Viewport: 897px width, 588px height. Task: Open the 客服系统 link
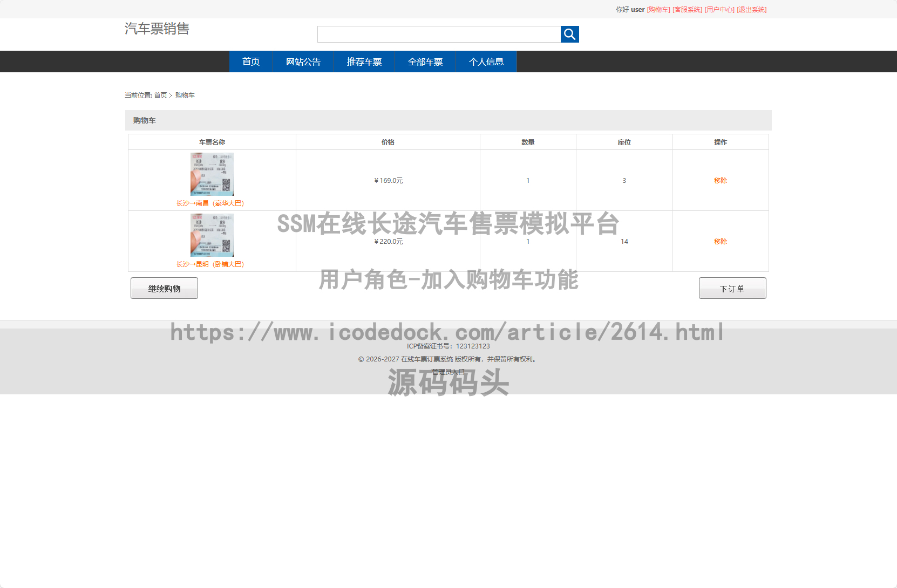coord(687,10)
